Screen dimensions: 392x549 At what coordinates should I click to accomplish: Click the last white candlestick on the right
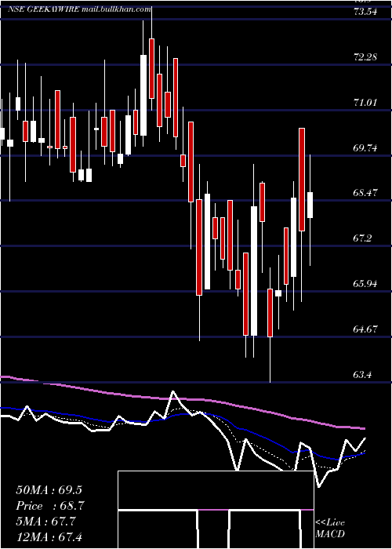(310, 205)
